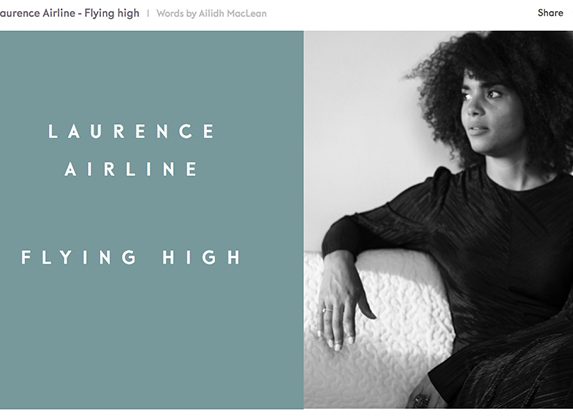The image size is (573, 418).
Task: Click the word HIGH in the heading
Action: click(x=202, y=257)
